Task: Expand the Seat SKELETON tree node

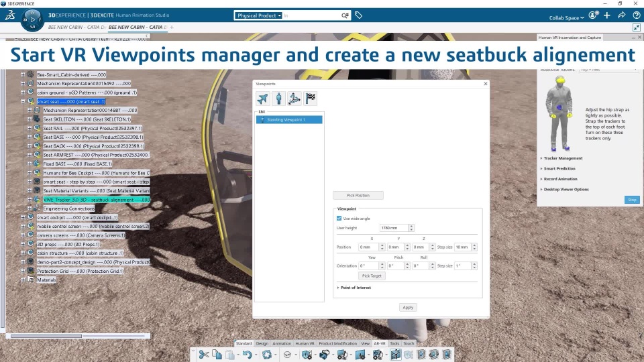Action: click(x=30, y=119)
